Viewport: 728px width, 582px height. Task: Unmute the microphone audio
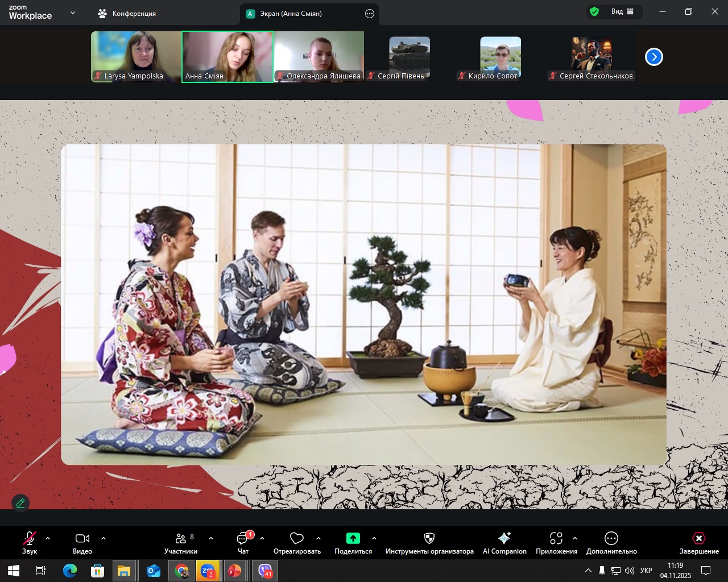(30, 543)
